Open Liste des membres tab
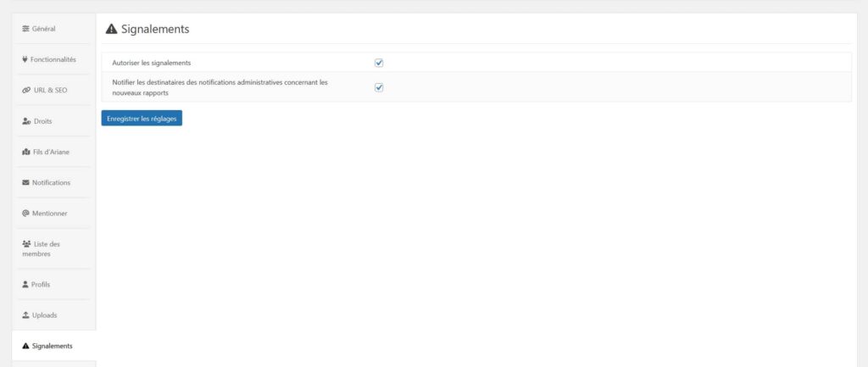Screen dimensions: 868x367 click(53, 248)
